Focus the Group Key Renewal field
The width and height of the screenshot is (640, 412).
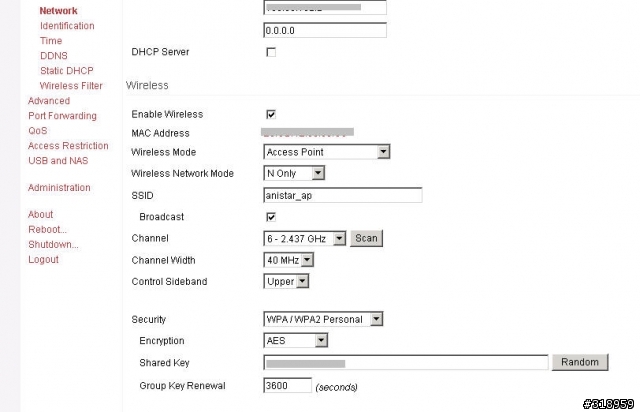coord(287,385)
